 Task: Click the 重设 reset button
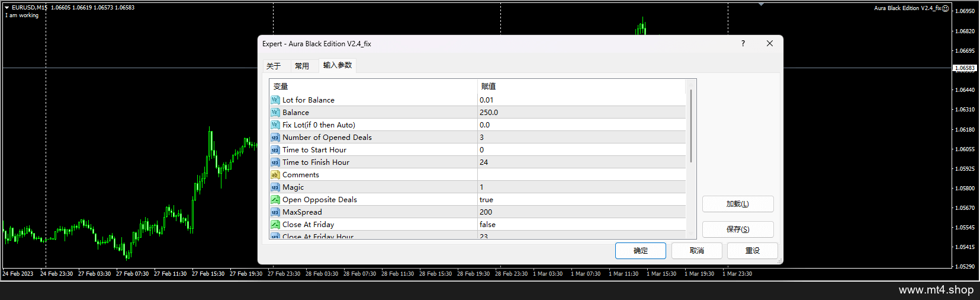pyautogui.click(x=753, y=251)
